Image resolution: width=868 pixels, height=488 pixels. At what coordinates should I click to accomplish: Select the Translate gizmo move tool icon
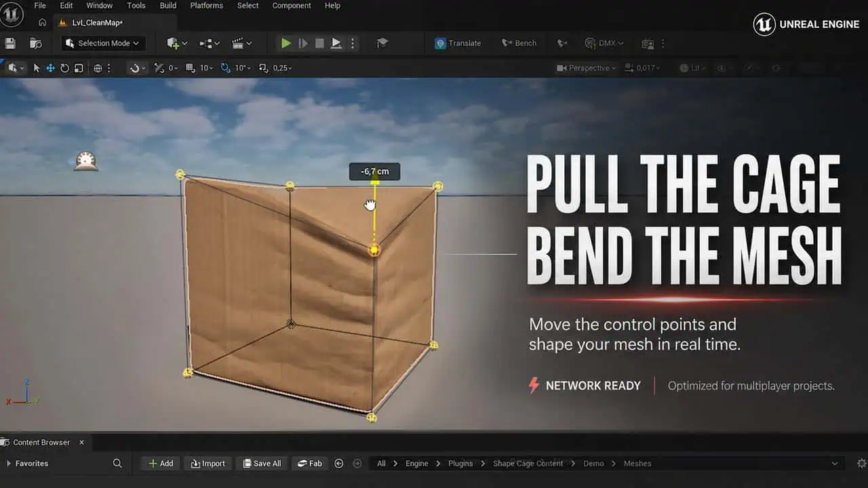pyautogui.click(x=50, y=68)
